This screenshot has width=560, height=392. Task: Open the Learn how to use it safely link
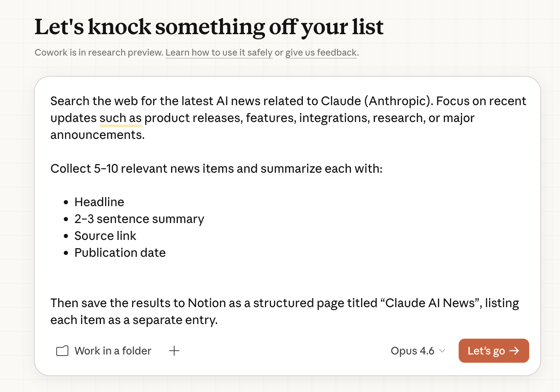click(x=219, y=53)
